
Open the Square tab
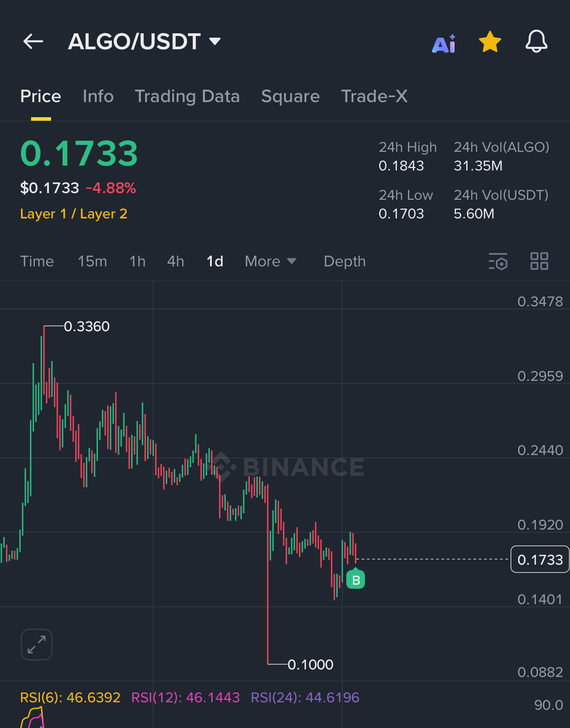[290, 96]
